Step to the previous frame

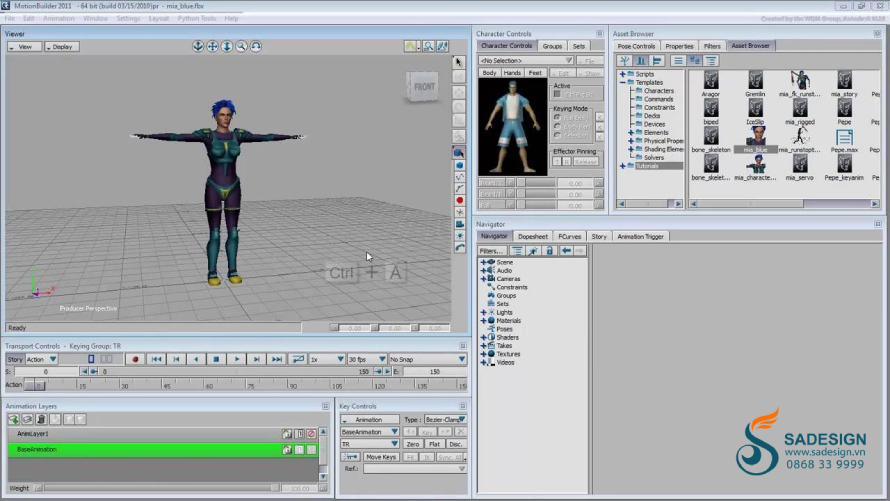pyautogui.click(x=177, y=359)
